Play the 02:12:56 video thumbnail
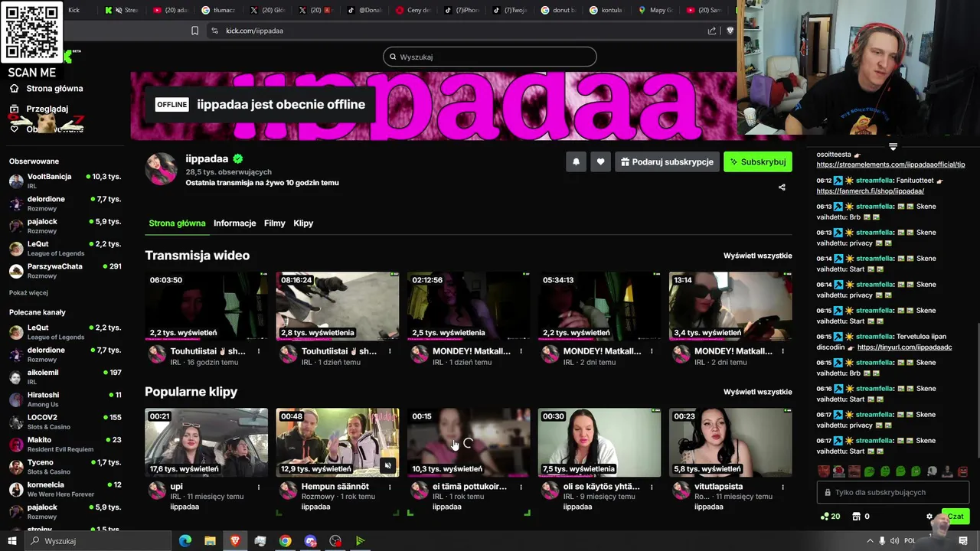The image size is (980, 551). [x=469, y=306]
